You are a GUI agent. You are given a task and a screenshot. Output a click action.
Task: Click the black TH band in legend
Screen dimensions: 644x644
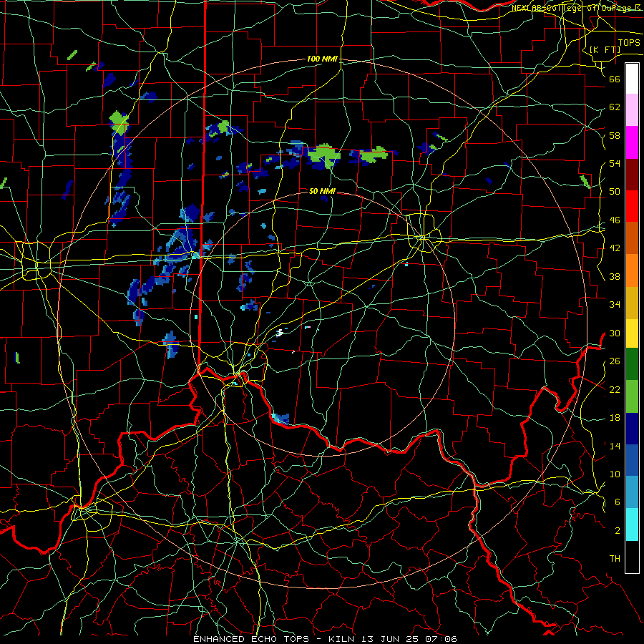click(x=632, y=557)
